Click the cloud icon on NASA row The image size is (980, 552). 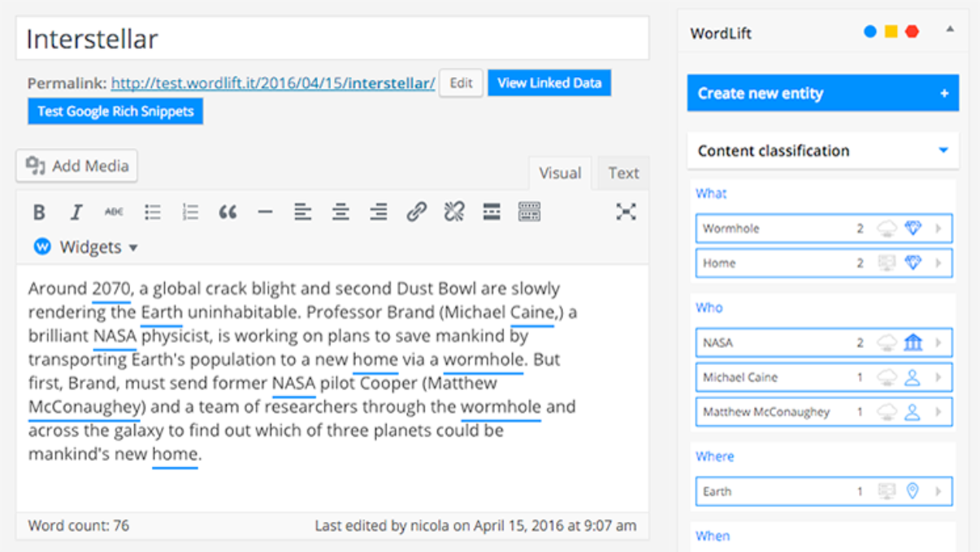[x=887, y=343]
